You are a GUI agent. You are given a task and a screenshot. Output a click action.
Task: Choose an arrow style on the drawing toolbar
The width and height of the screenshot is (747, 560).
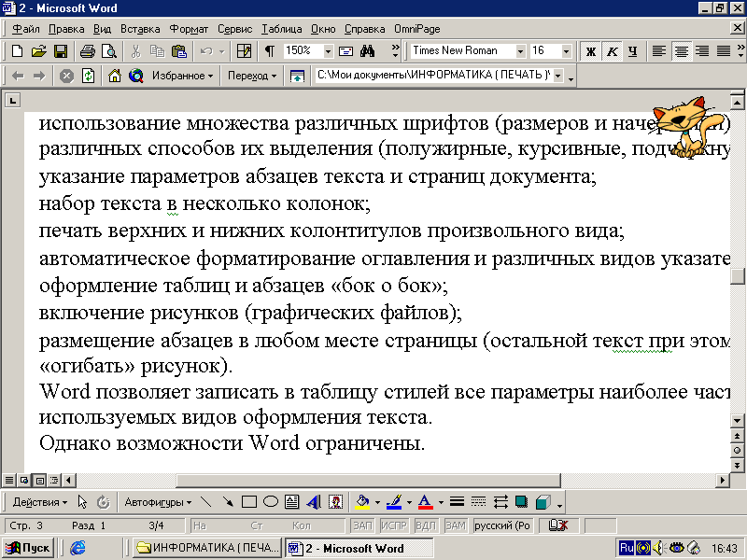(500, 502)
